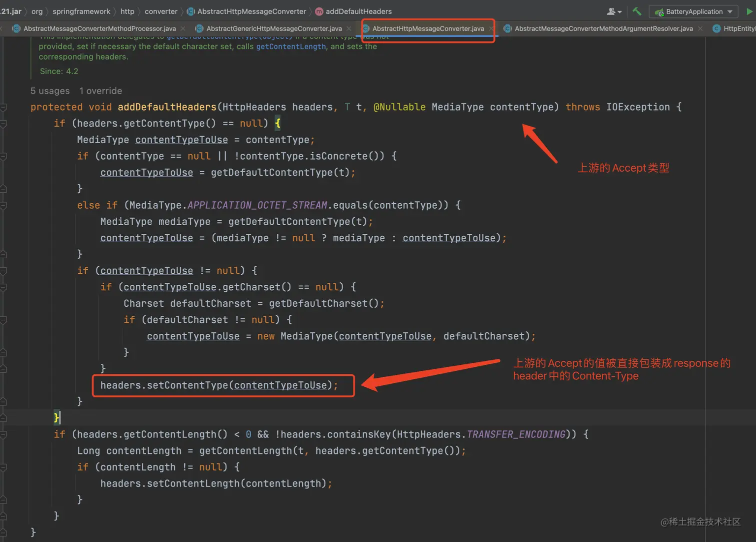Open the '5 usages' inlay hint
The image size is (756, 542).
coord(50,91)
